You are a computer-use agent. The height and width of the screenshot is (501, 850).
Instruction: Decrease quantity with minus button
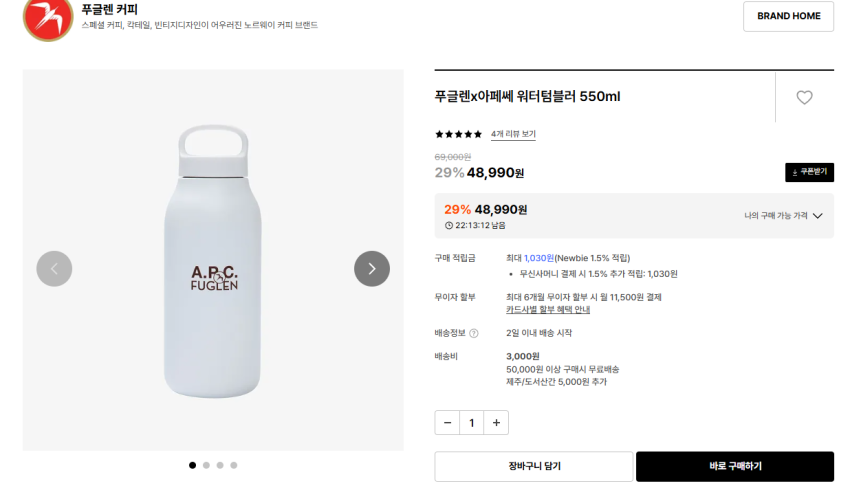[447, 423]
